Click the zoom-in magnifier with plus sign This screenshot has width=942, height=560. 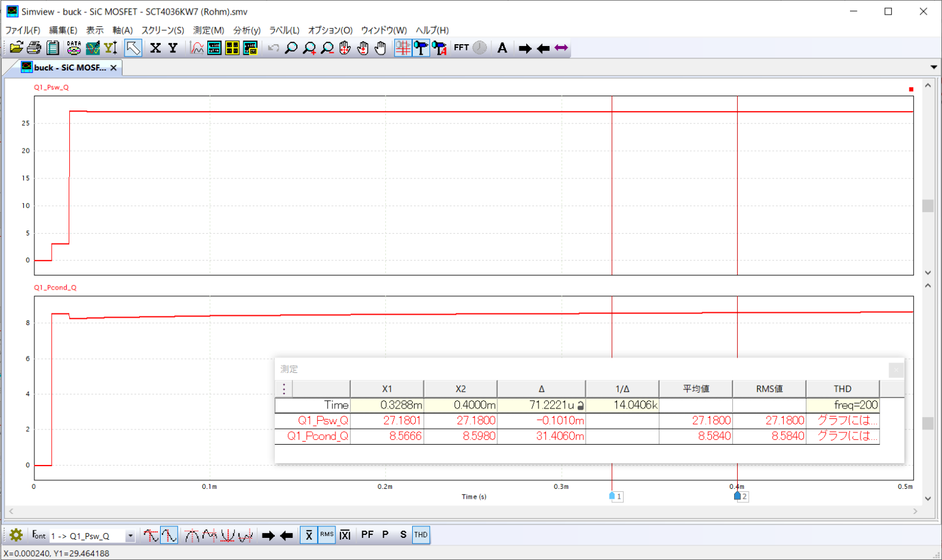tap(309, 48)
